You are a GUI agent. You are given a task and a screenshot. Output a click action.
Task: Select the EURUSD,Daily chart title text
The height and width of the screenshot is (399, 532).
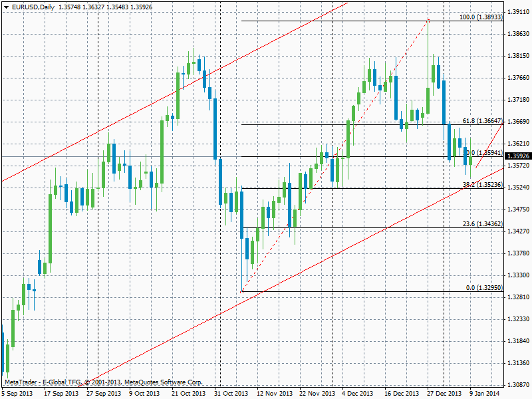coord(33,7)
